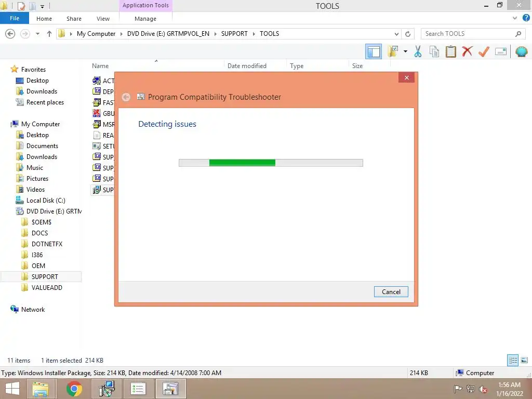Click the Refresh button beside address bar
Screen dimensions: 532x399
click(408, 34)
